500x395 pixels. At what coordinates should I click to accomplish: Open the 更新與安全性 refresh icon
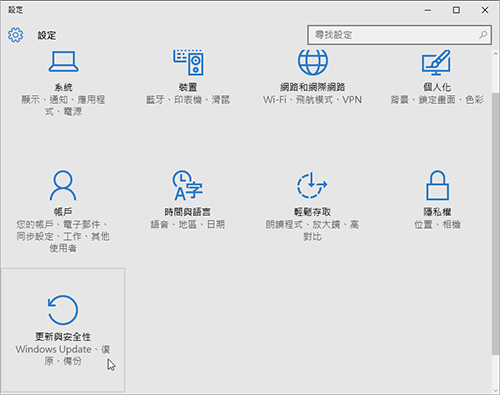click(63, 310)
